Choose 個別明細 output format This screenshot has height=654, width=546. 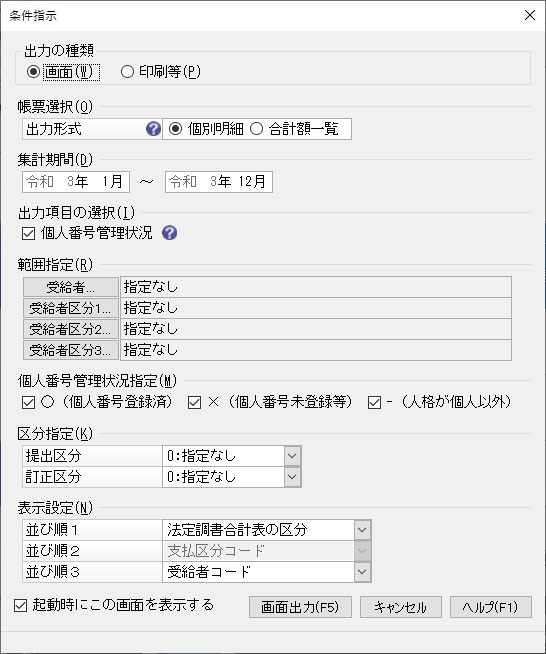(x=176, y=129)
